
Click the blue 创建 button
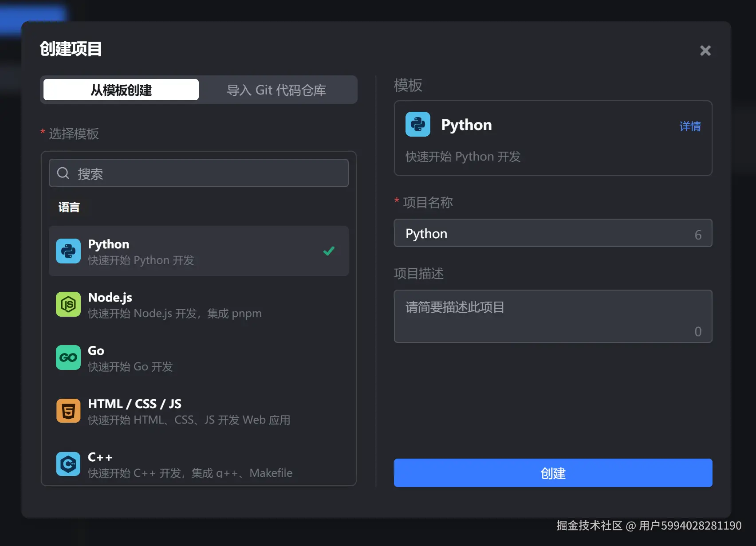pos(553,473)
